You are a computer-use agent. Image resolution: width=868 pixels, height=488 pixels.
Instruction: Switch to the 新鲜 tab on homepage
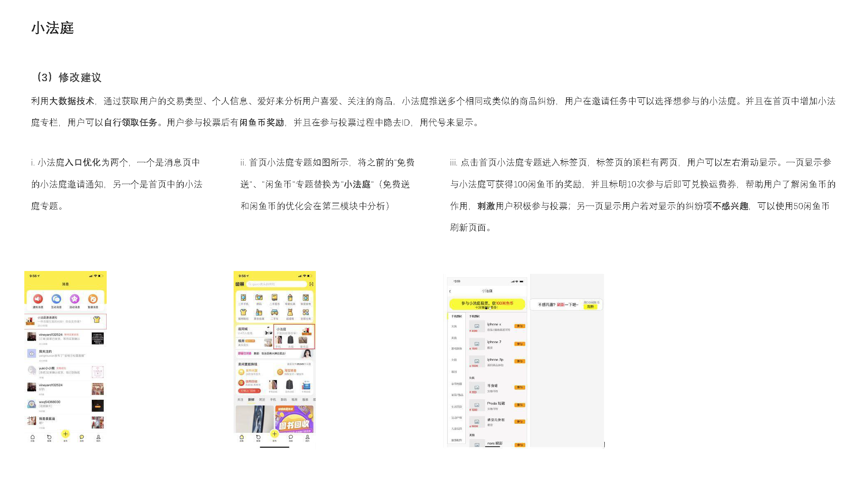[x=252, y=399]
